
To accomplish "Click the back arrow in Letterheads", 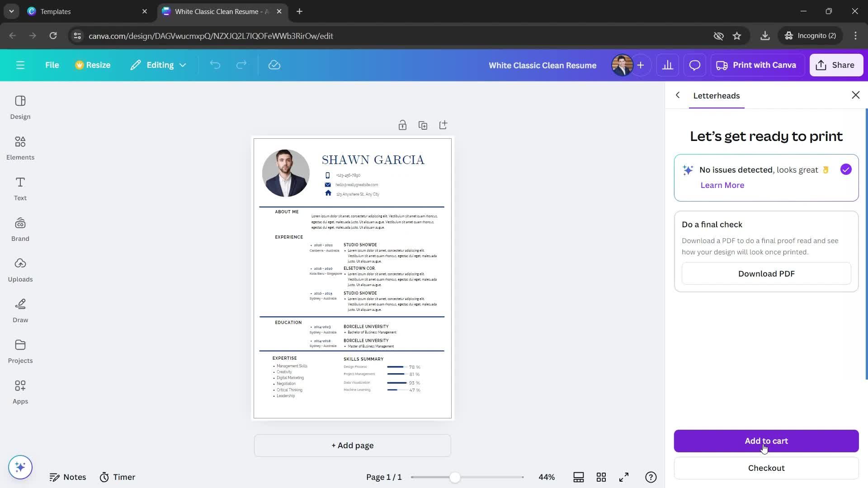I will 678,95.
